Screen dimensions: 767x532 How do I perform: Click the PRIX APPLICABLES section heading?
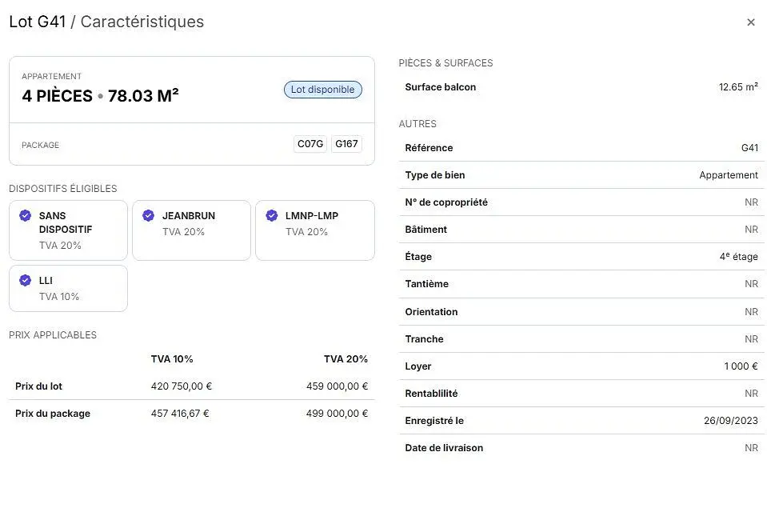[x=53, y=335]
